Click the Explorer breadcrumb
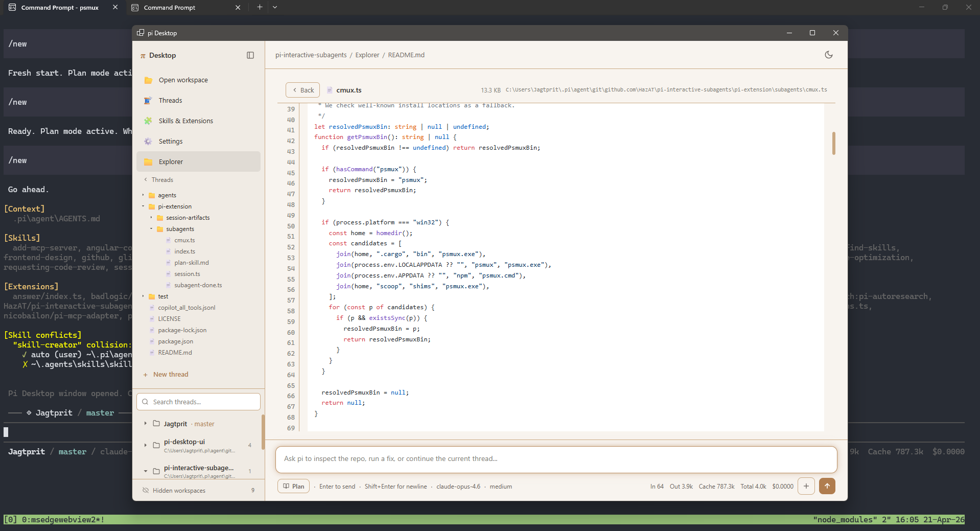This screenshot has width=980, height=531. tap(367, 55)
